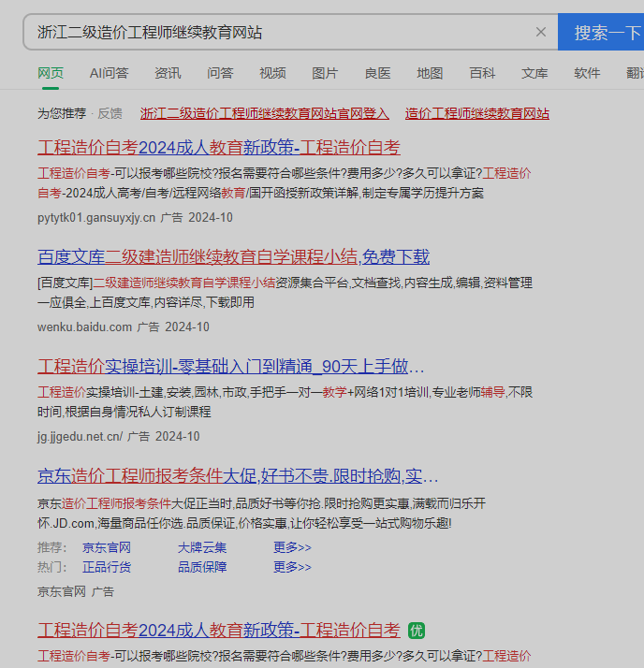
Task: Click the pytytk01.gansuyxjy.cn source URL
Action: 96,218
